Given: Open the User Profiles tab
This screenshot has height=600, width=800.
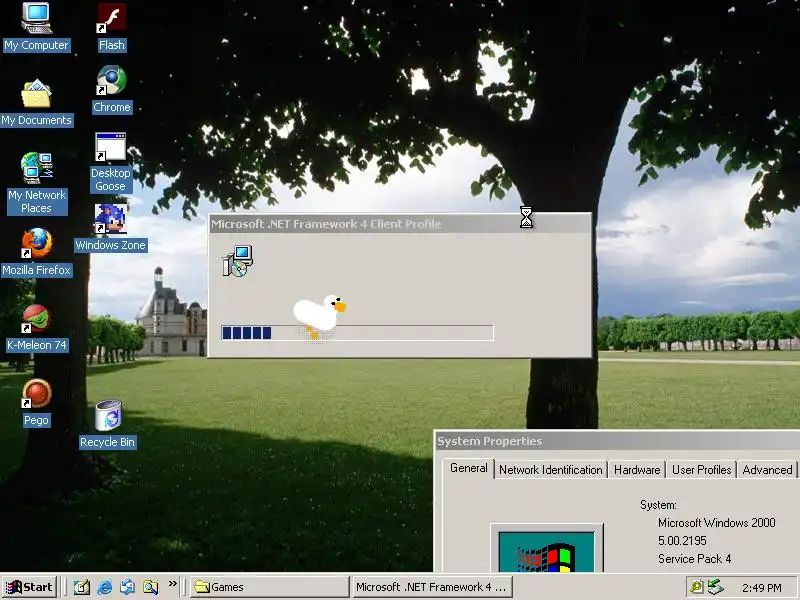Looking at the screenshot, I should click(702, 470).
